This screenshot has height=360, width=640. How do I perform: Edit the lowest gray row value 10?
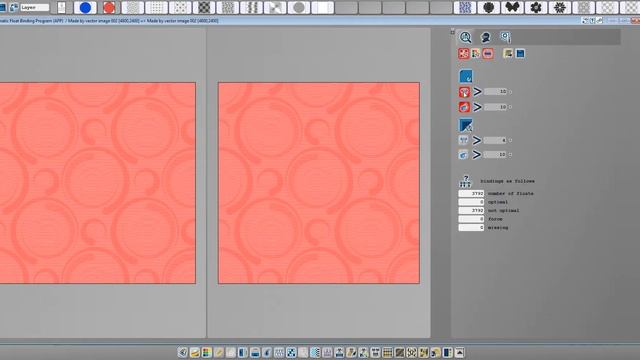pos(496,155)
